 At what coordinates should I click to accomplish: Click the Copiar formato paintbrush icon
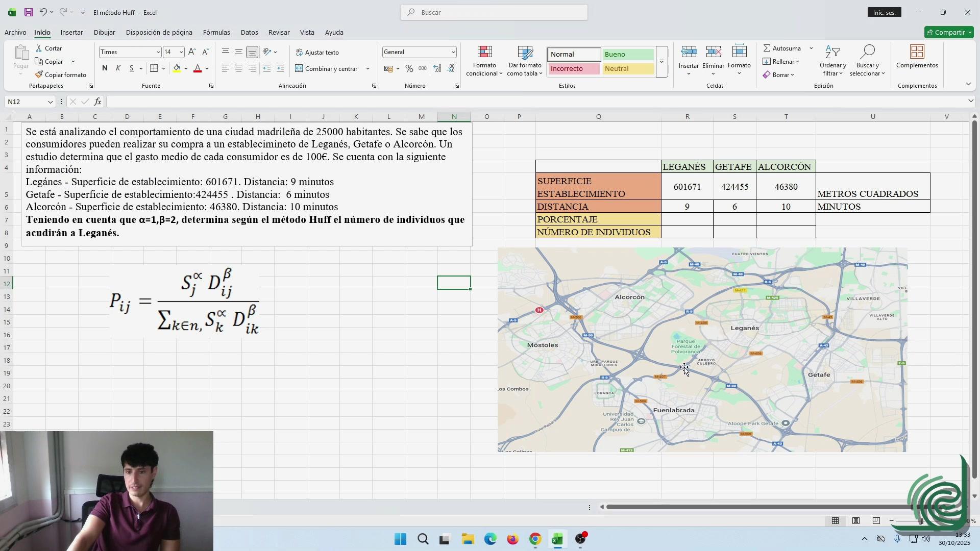click(39, 74)
